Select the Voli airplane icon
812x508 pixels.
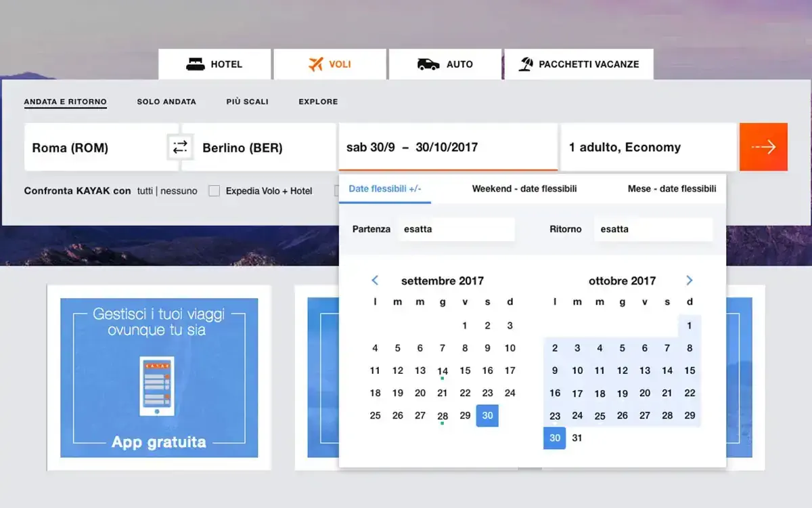(316, 64)
